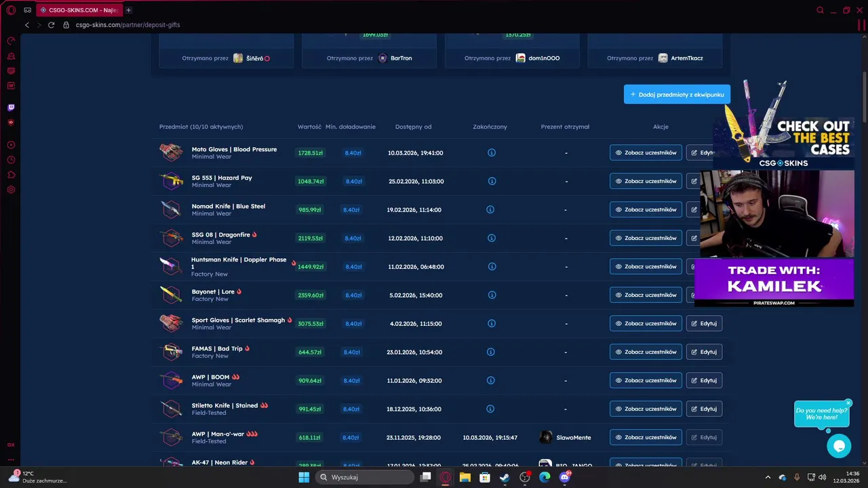Open the ArtemTkacz recipient profile
868x488 pixels.
pos(680,58)
